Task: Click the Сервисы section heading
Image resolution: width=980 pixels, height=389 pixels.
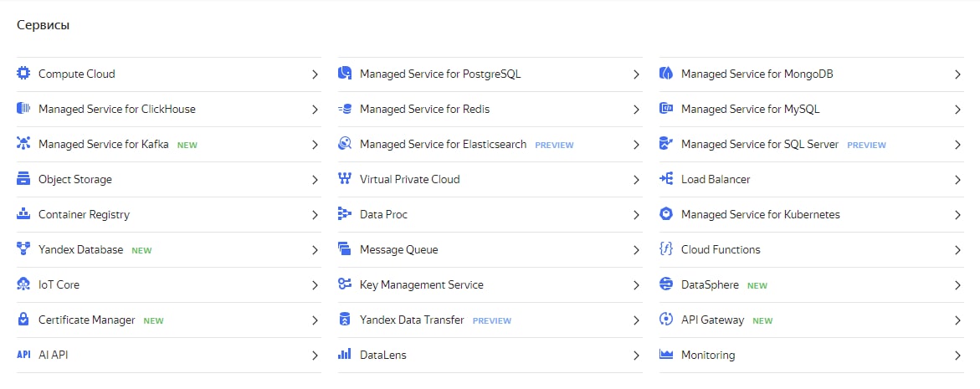Action: 44,26
